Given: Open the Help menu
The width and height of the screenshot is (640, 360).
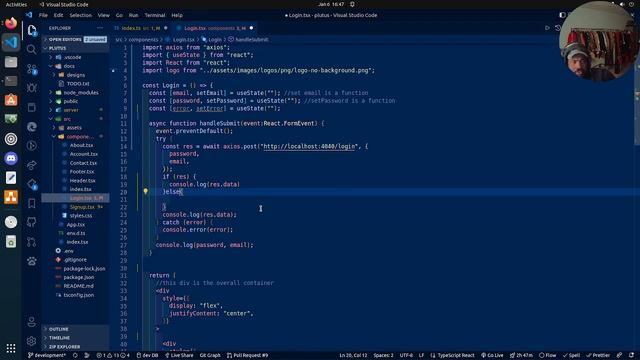Looking at the screenshot, I should pyautogui.click(x=177, y=15).
